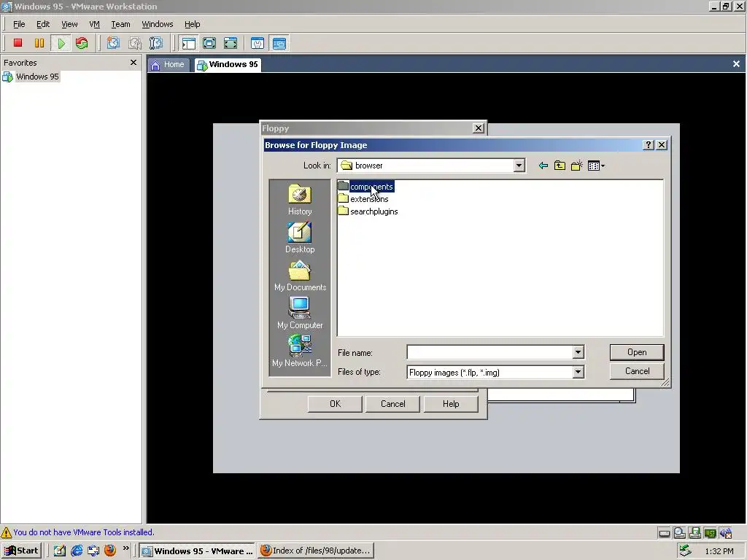Switch to Index of /files taskbar button

coord(316,551)
